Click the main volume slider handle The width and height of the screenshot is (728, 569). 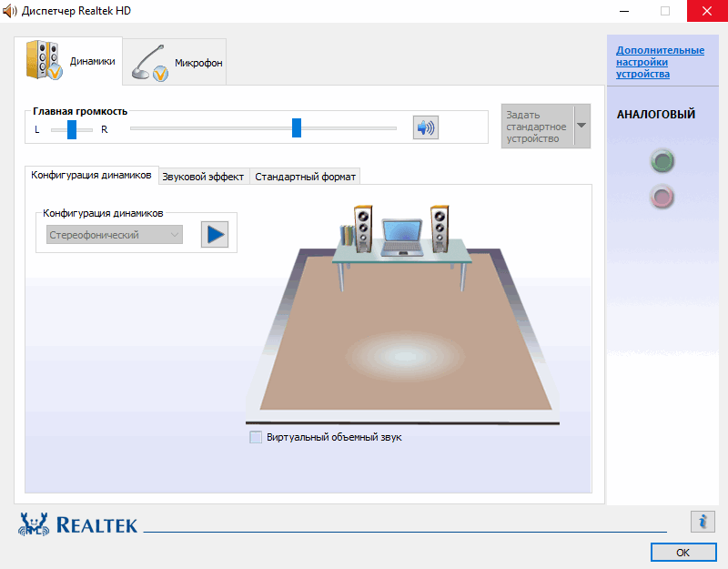tap(297, 127)
